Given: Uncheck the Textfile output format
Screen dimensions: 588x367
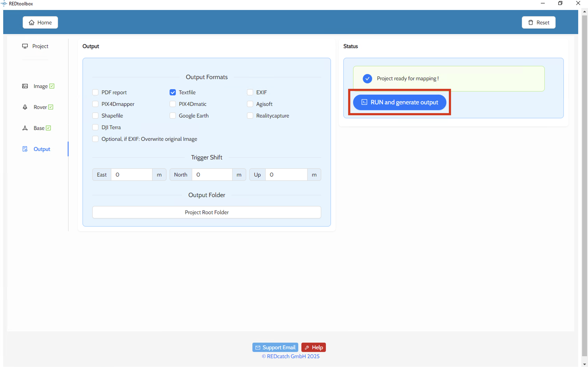Looking at the screenshot, I should pyautogui.click(x=172, y=92).
